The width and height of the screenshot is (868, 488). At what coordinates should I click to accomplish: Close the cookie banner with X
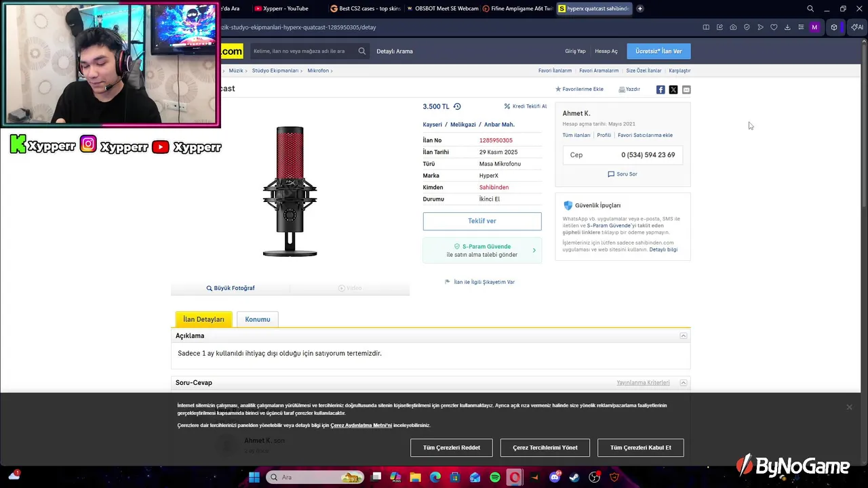tap(849, 407)
